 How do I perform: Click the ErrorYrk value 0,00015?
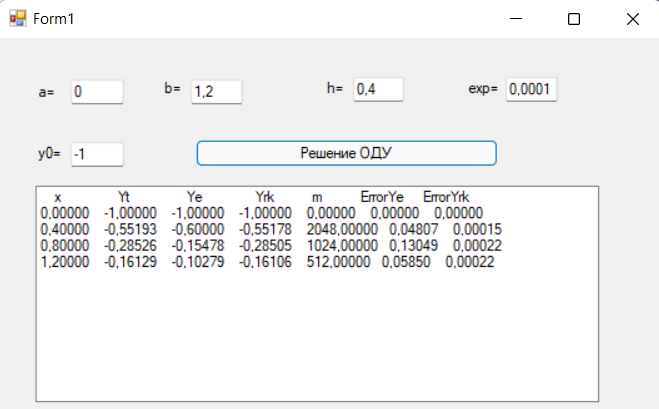tap(477, 230)
